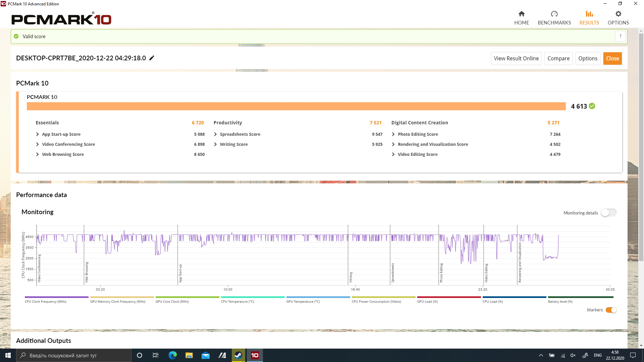Click View Result Online button

[x=516, y=58]
